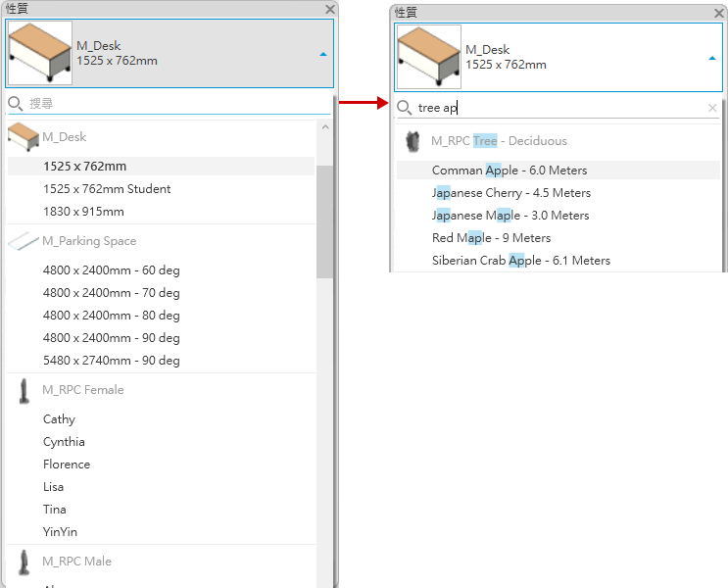Click the desk thumbnail in right panel header

pos(428,57)
